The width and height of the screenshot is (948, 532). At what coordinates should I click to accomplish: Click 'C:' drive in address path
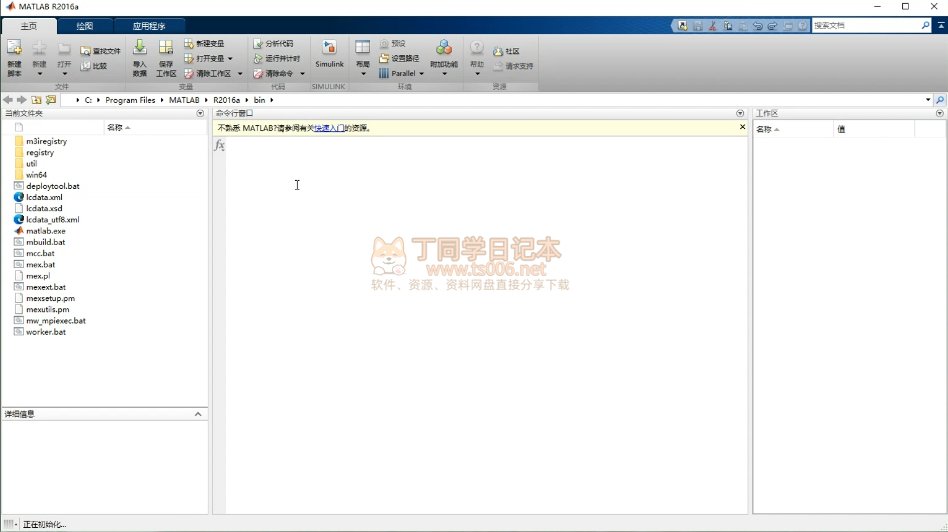(88, 100)
